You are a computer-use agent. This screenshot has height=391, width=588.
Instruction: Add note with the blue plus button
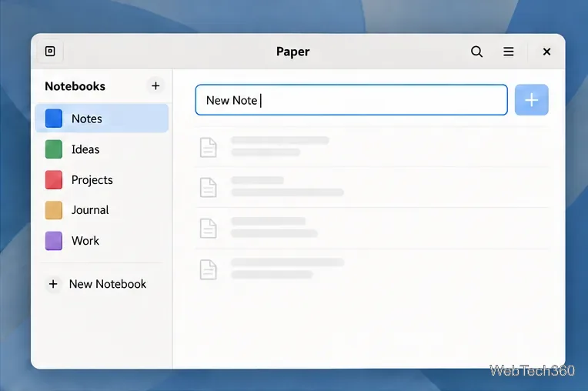[x=531, y=100]
